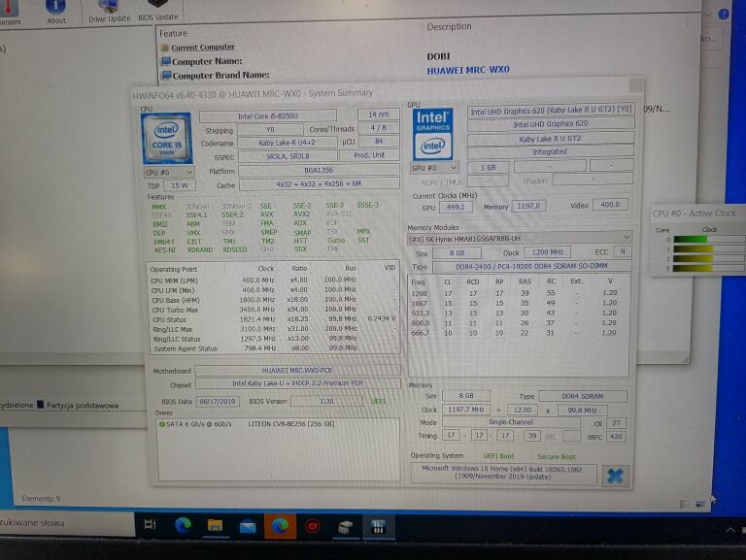Close the System Summary window via title bar
The image size is (746, 560).
point(636,86)
